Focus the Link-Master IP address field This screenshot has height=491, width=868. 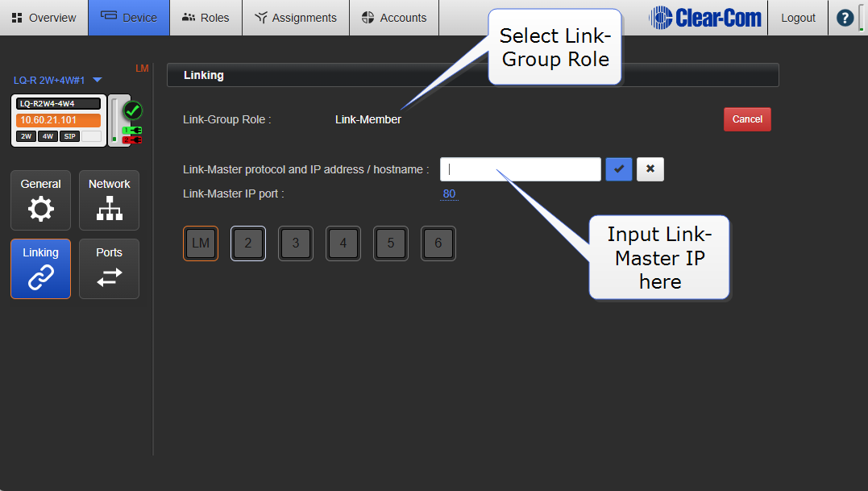pyautogui.click(x=520, y=169)
